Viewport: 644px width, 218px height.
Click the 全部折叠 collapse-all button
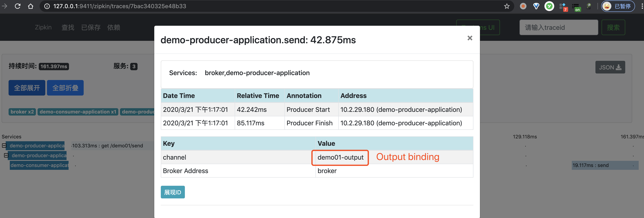65,88
